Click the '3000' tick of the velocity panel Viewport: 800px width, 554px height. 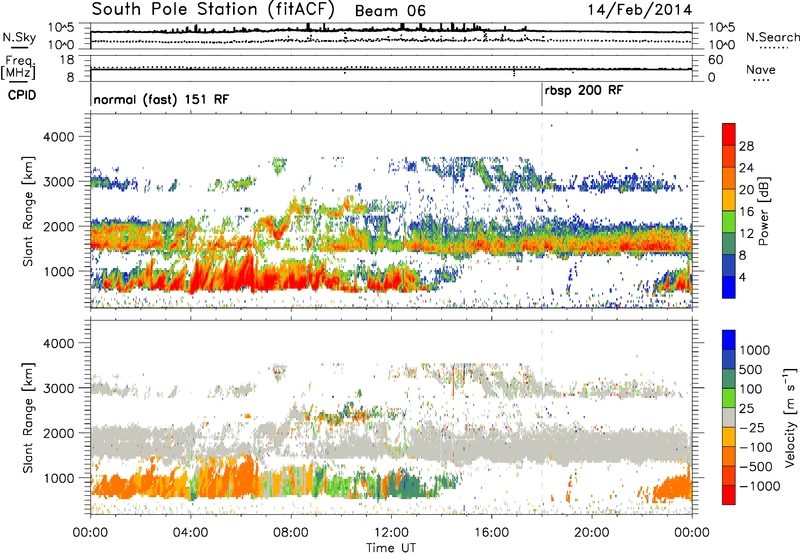tap(59, 388)
